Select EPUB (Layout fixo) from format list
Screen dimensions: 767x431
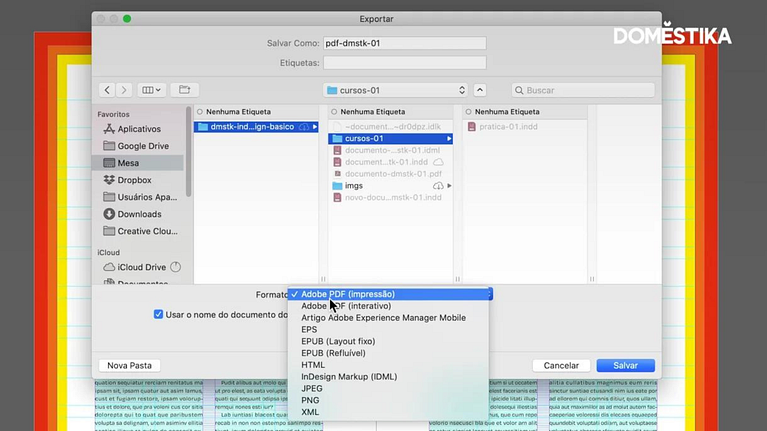338,341
